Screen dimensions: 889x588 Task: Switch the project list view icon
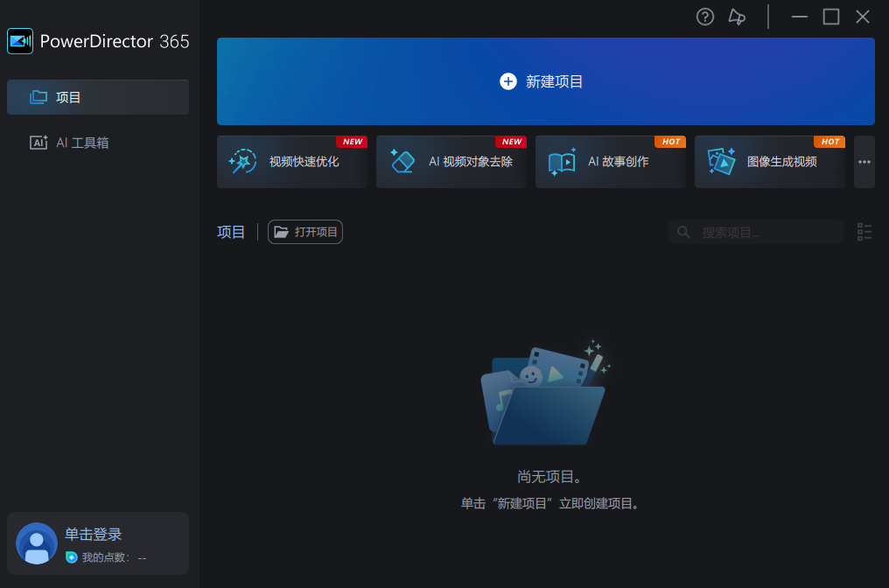coord(864,232)
